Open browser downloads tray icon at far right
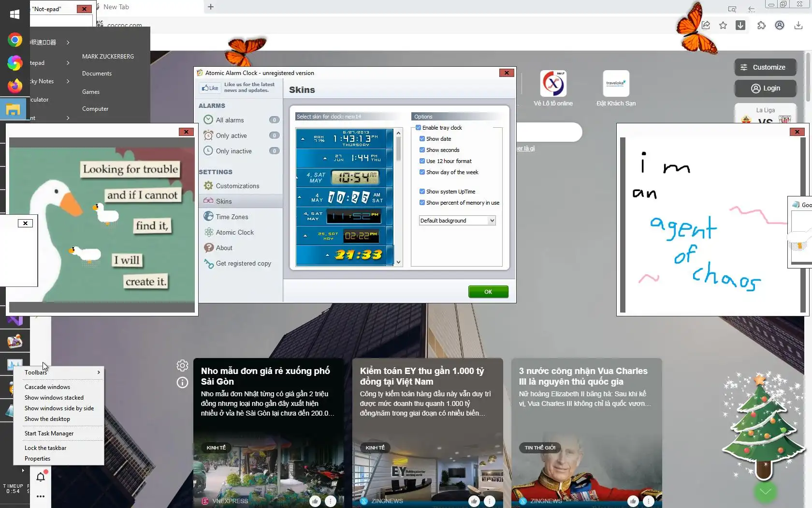Image resolution: width=812 pixels, height=508 pixels. pos(798,25)
